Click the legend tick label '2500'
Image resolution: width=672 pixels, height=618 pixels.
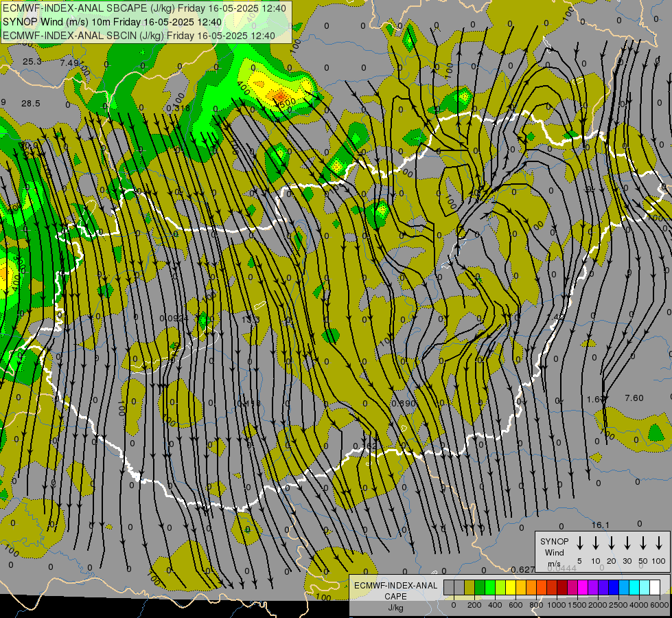[x=618, y=605]
